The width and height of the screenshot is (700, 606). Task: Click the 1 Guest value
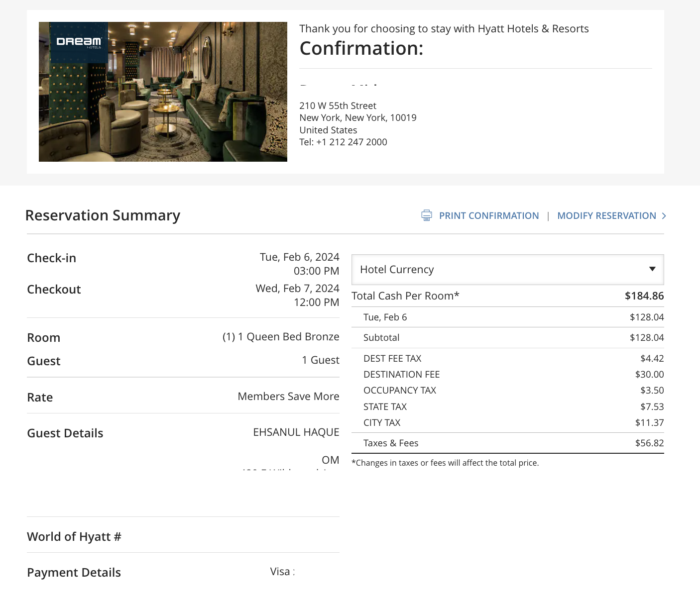click(x=321, y=360)
